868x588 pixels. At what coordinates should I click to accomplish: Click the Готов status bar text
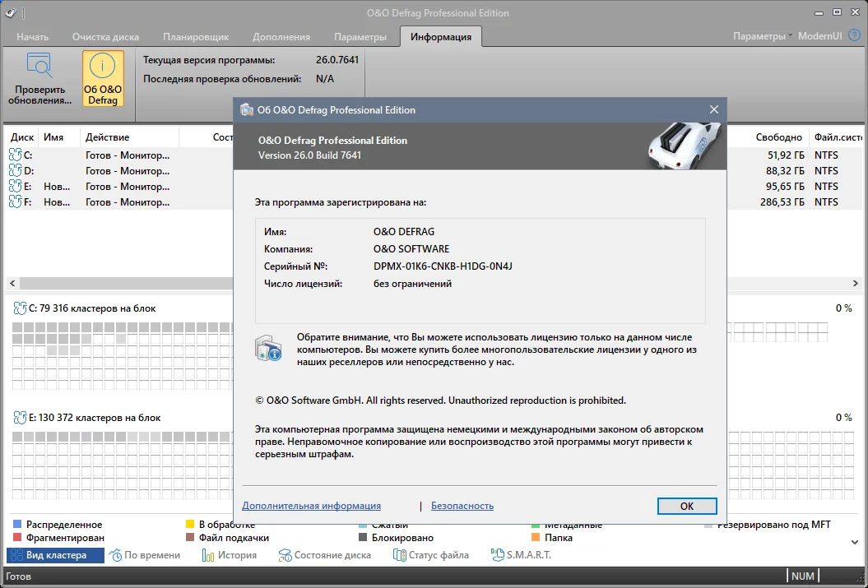point(18,576)
